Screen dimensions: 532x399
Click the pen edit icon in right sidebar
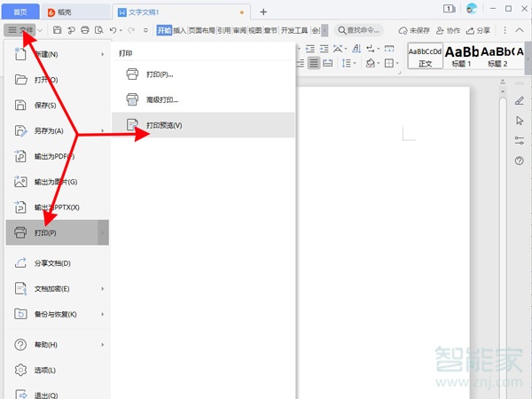[520, 101]
